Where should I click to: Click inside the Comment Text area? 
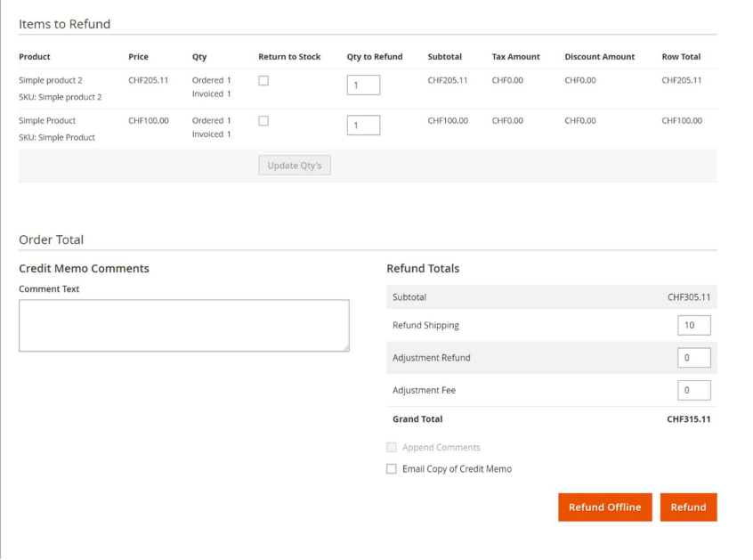pyautogui.click(x=183, y=325)
